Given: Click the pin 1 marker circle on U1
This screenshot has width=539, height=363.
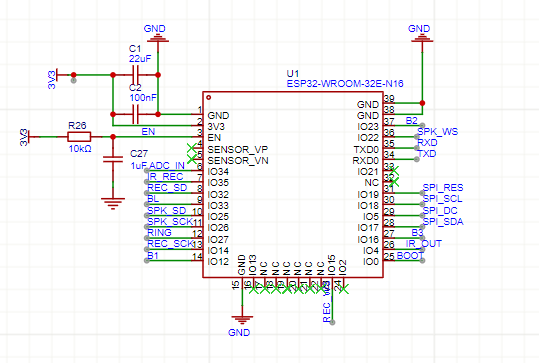Looking at the screenshot, I should 208,98.
